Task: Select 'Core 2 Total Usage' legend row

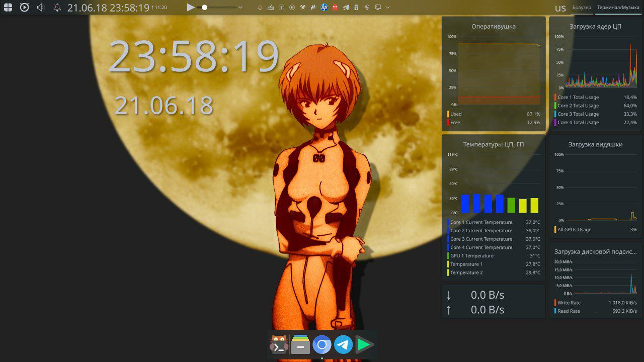Action: (596, 106)
